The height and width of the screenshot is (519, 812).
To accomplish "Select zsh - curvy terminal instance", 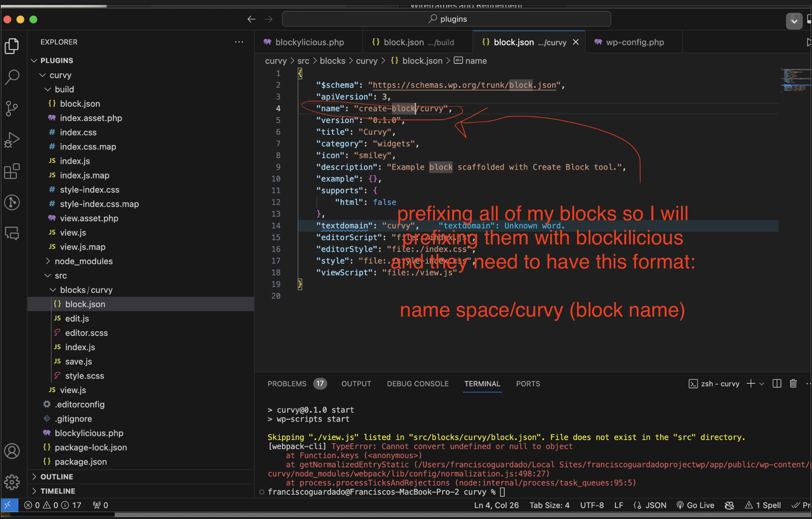I will pos(715,383).
